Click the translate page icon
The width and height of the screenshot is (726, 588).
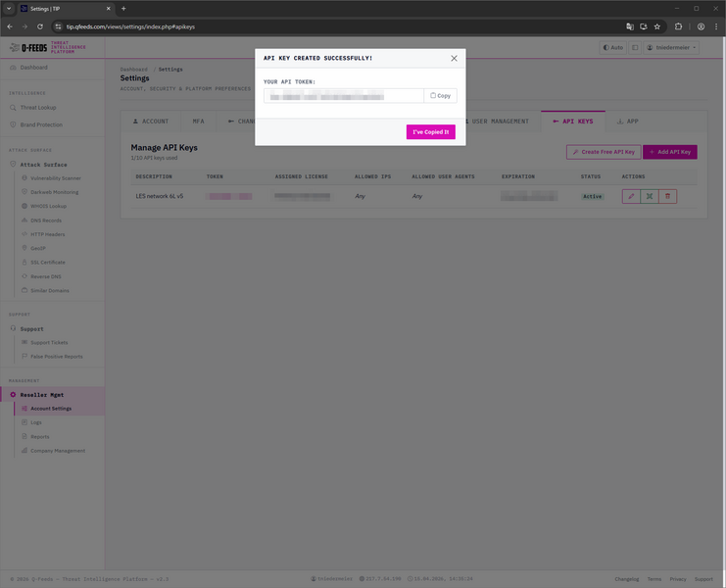(630, 26)
